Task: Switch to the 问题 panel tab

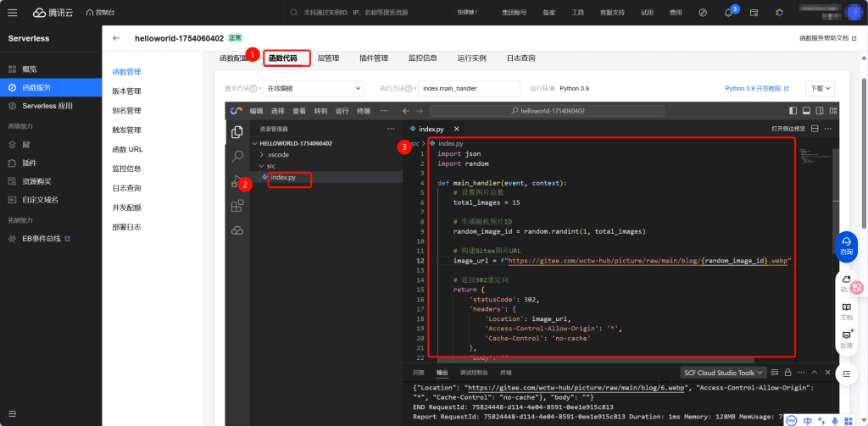Action: pos(419,373)
